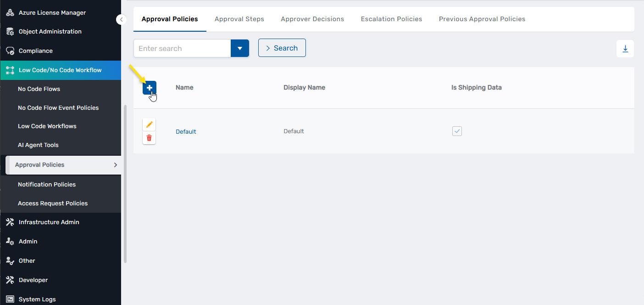
Task: Expand the Approval Policies sidebar chevron
Action: (116, 164)
